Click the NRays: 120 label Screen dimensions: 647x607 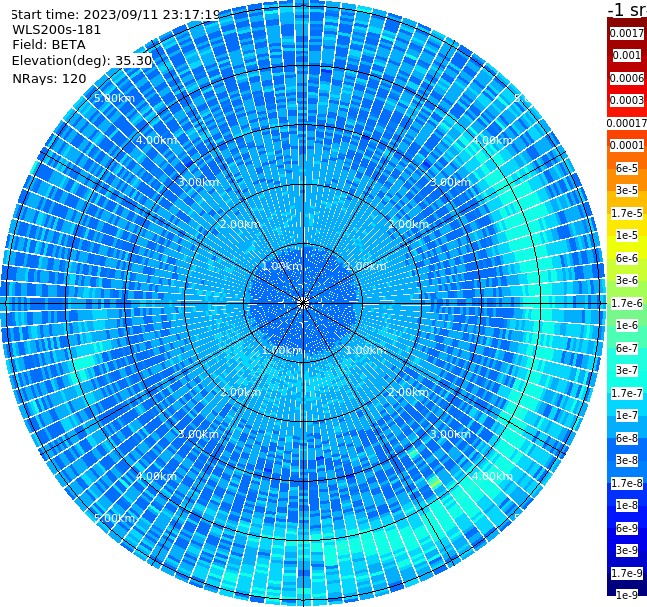pos(49,78)
